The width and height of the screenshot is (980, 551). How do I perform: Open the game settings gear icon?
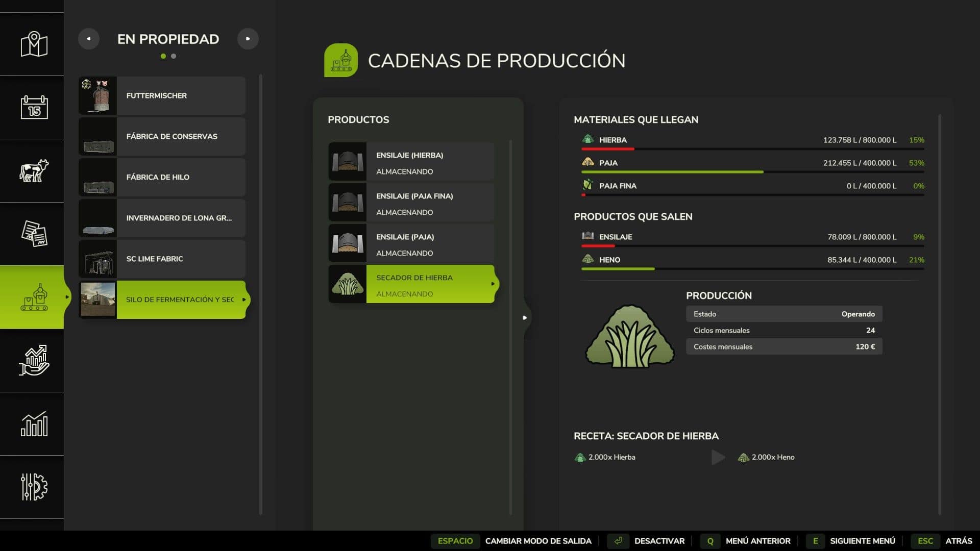34,487
